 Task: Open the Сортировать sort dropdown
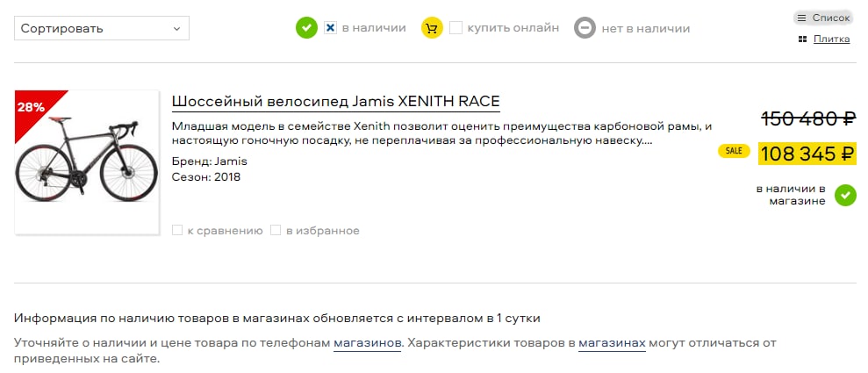(x=101, y=28)
